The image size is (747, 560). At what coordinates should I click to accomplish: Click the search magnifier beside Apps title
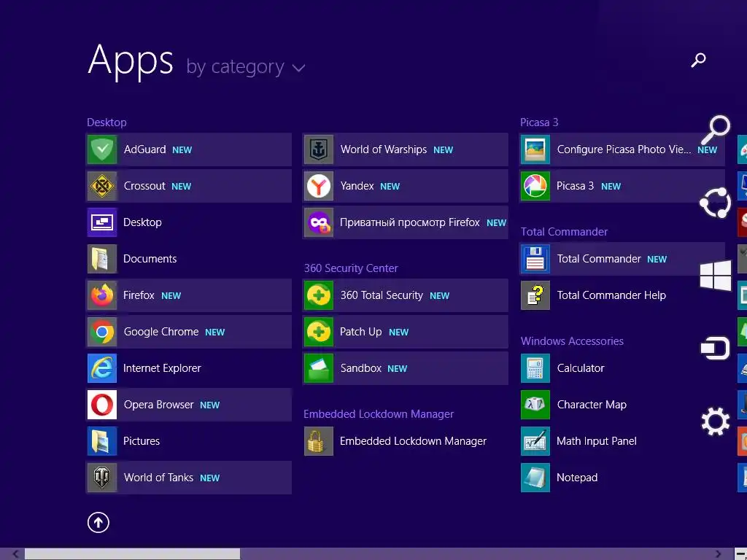698,60
